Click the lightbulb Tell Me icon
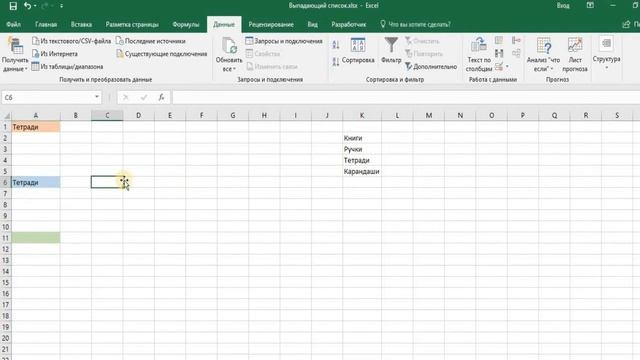 pyautogui.click(x=382, y=24)
